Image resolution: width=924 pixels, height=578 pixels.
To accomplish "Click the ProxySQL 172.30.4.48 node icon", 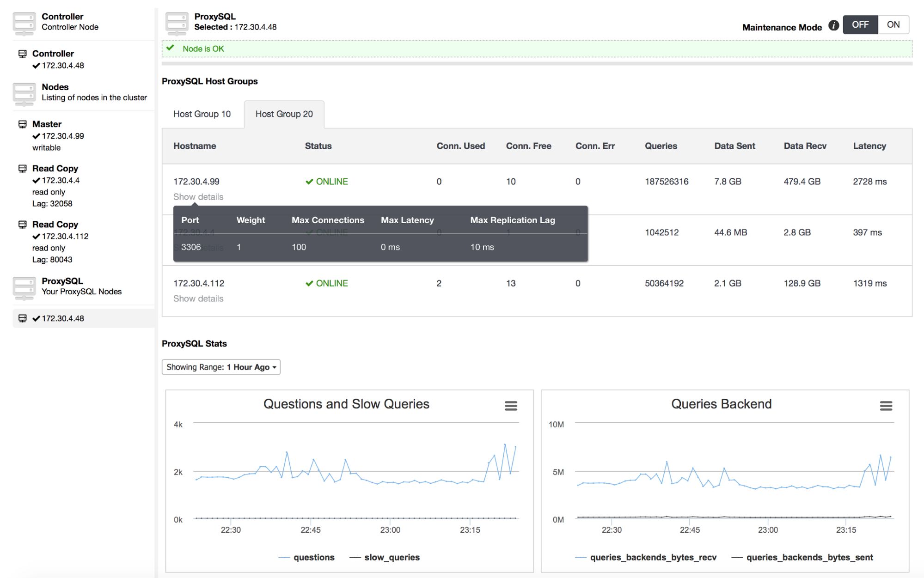I will (22, 318).
